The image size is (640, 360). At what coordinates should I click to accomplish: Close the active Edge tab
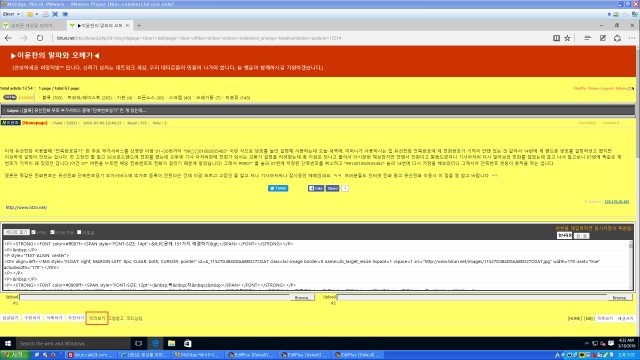click(127, 25)
